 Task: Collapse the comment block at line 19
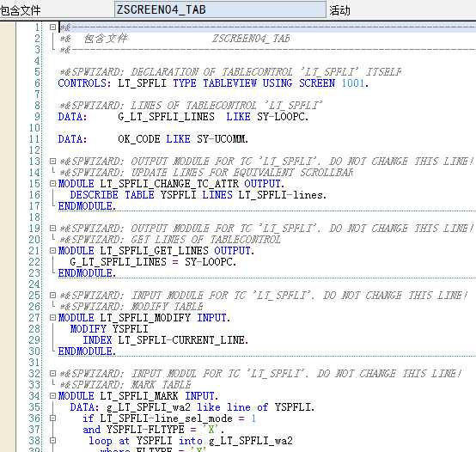pyautogui.click(x=52, y=228)
